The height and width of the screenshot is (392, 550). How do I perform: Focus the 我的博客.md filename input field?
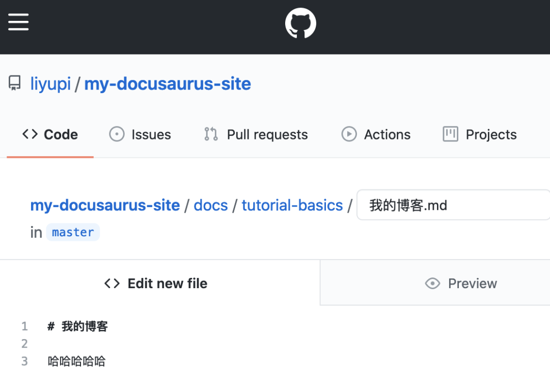453,205
